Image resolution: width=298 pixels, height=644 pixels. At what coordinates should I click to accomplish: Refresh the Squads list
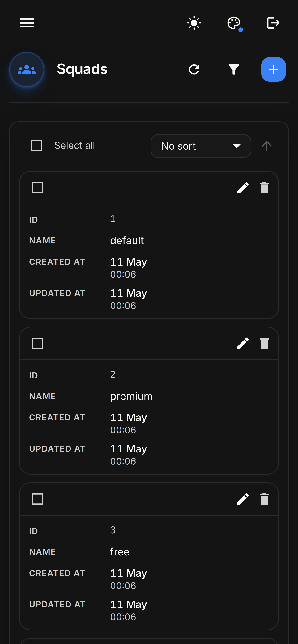194,69
